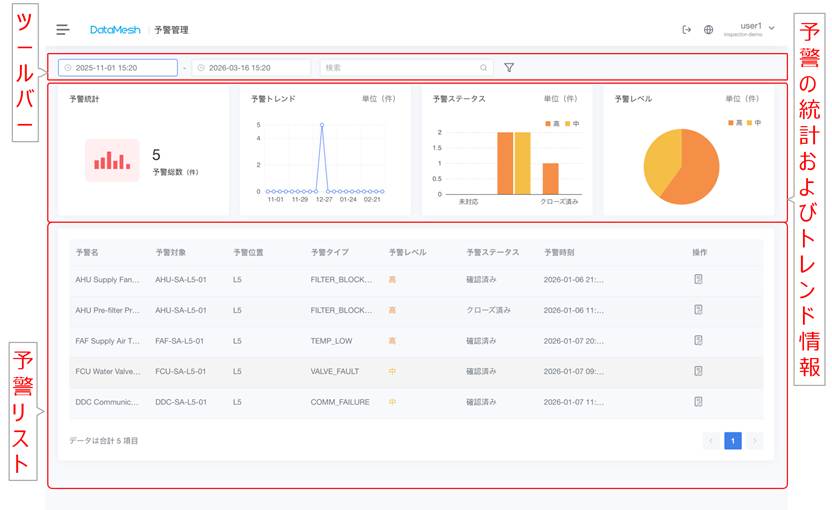832x510 pixels.
Task: Open the hamburger navigation menu
Action: tap(63, 30)
